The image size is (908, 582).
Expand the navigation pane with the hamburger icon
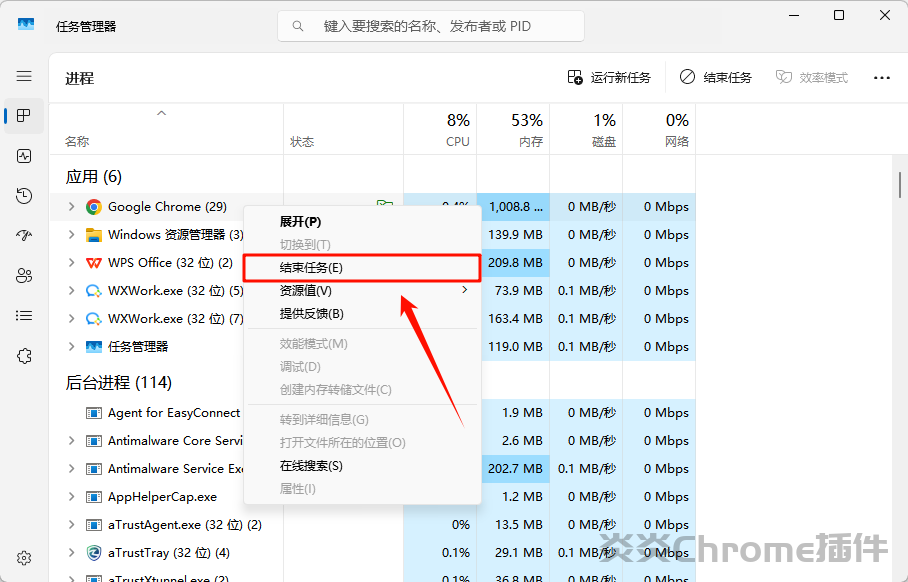click(24, 76)
